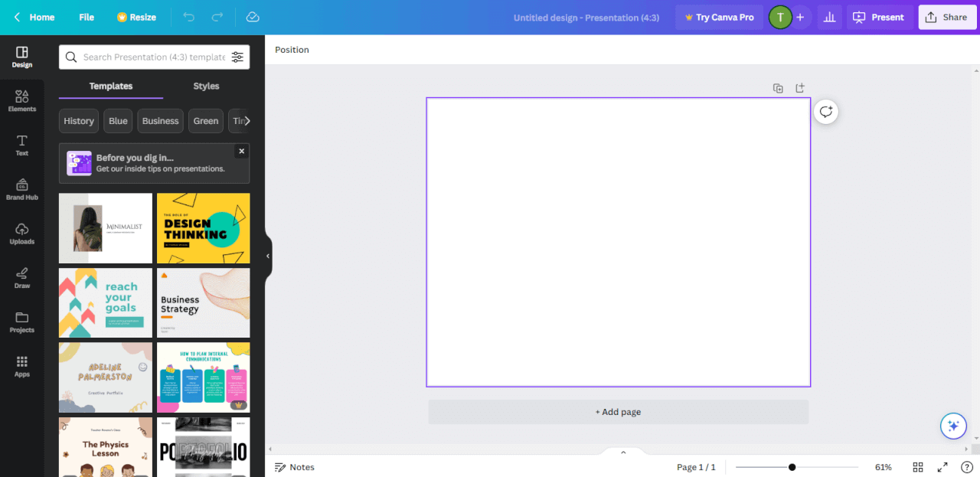Filter templates by Blue
The image size is (980, 477).
pyautogui.click(x=118, y=121)
